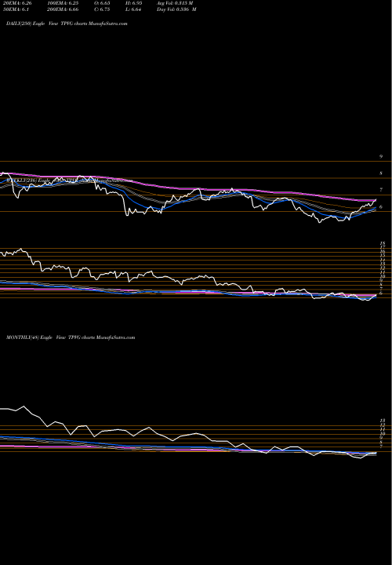
Task: Click the 9 price label on daily axis
Action: [x=380, y=157]
